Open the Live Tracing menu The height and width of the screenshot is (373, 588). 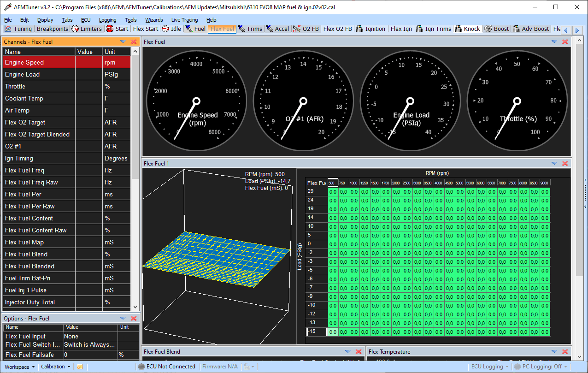(184, 20)
